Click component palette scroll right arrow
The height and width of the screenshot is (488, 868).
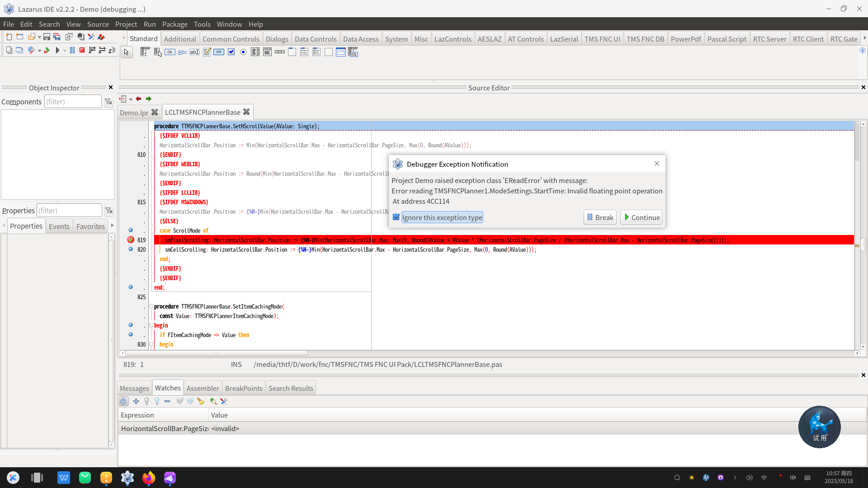pos(864,38)
